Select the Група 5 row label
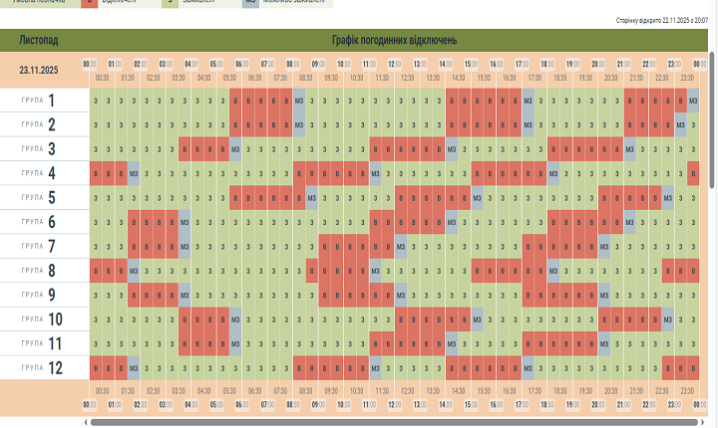This screenshot has height=428, width=718. click(40, 197)
